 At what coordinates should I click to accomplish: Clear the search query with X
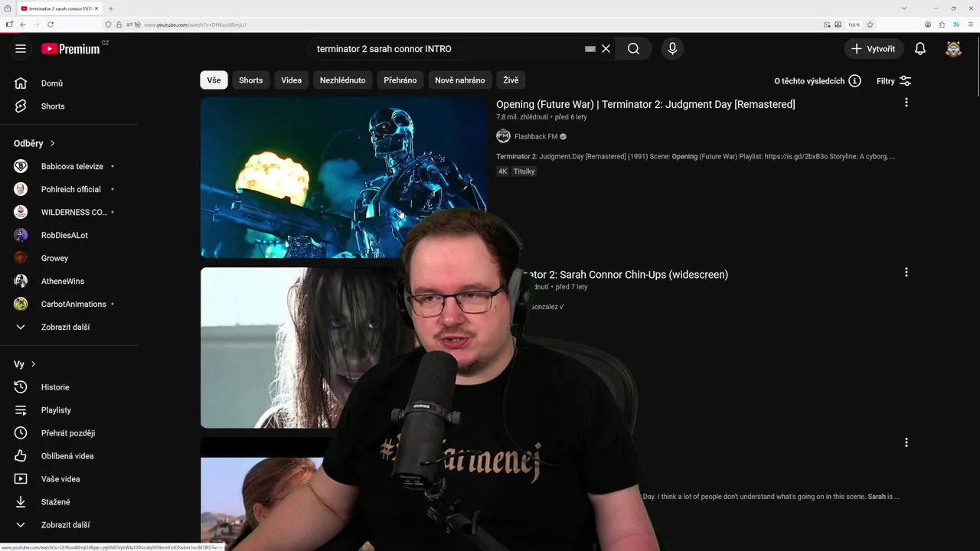[x=606, y=49]
